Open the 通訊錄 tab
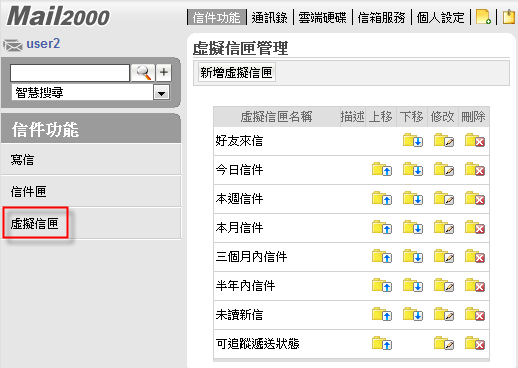 click(x=270, y=17)
